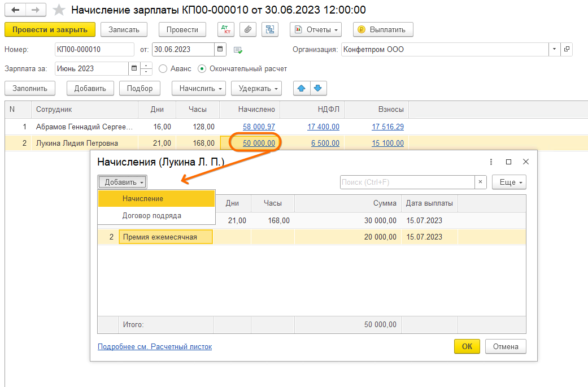588x387 pixels.
Task: Select the Окончательный расчет radio option
Action: click(x=202, y=69)
